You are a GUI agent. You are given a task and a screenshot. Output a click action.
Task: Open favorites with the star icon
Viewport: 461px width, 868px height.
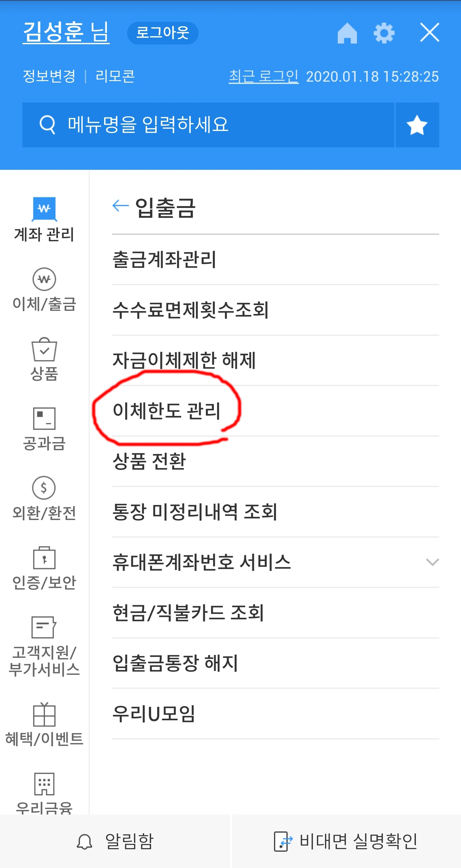tap(417, 125)
